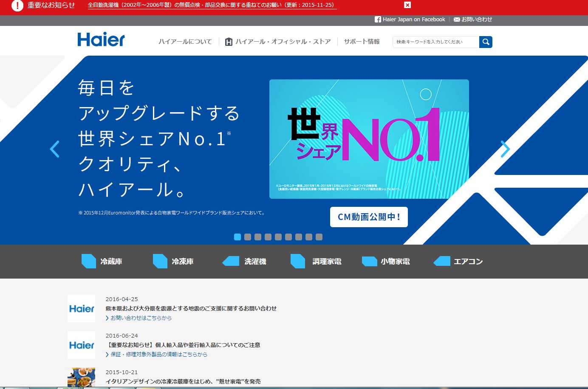Open the ハイアールについて menu
The image size is (588, 389).
[185, 42]
